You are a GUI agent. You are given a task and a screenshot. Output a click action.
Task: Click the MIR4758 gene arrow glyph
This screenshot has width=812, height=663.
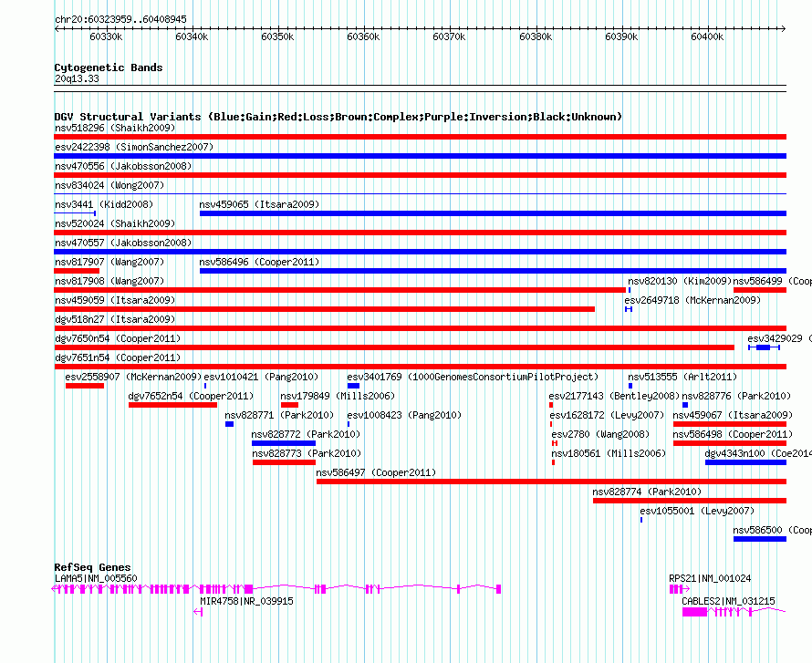198,612
